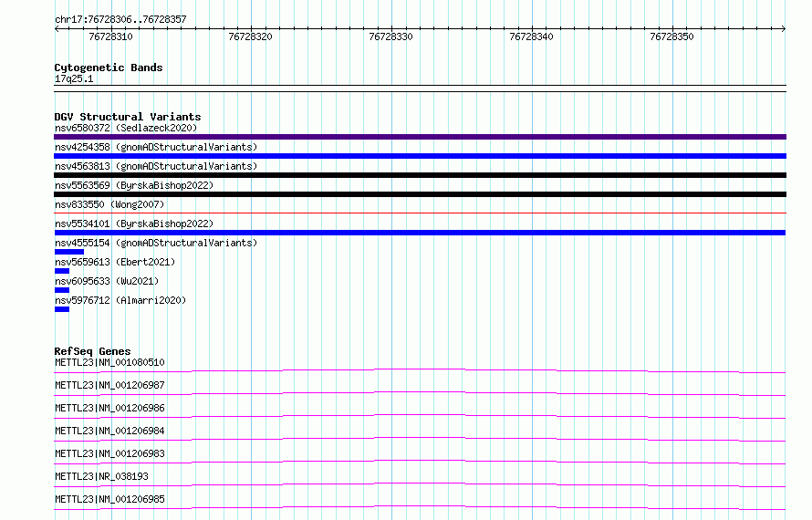Viewport: 812px width, 520px height.
Task: Select transcript label METTL23|NM_001080510
Action: [109, 362]
